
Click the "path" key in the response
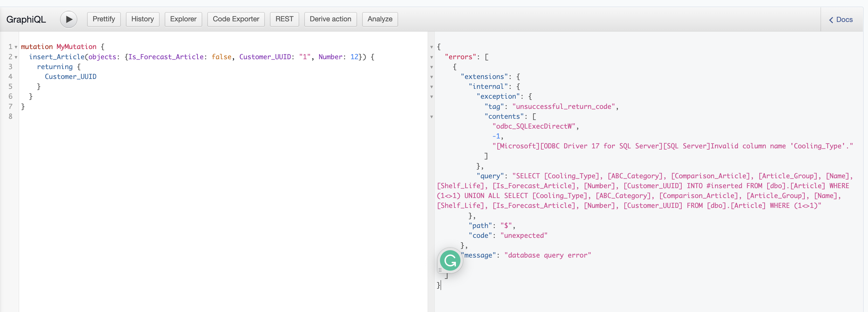coord(480,225)
